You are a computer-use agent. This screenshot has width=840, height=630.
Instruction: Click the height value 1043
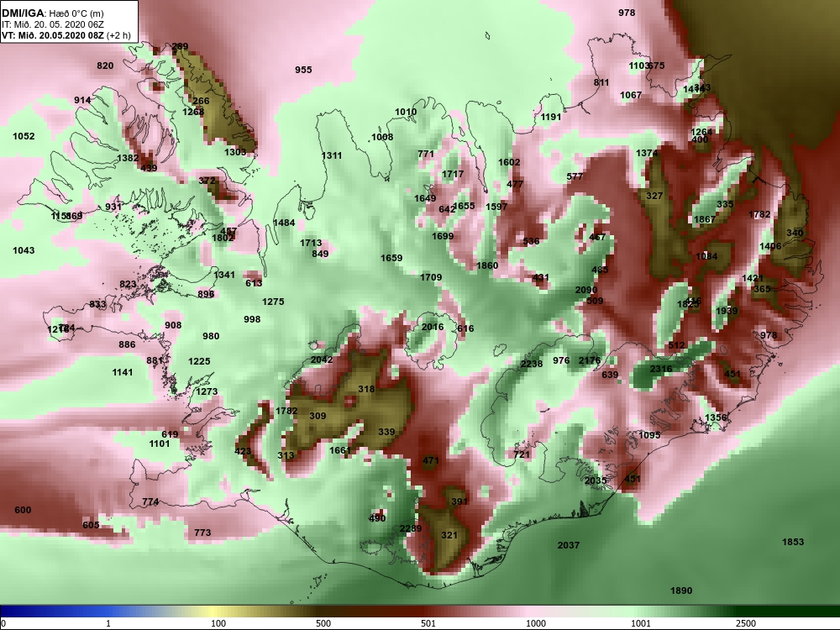coord(24,250)
